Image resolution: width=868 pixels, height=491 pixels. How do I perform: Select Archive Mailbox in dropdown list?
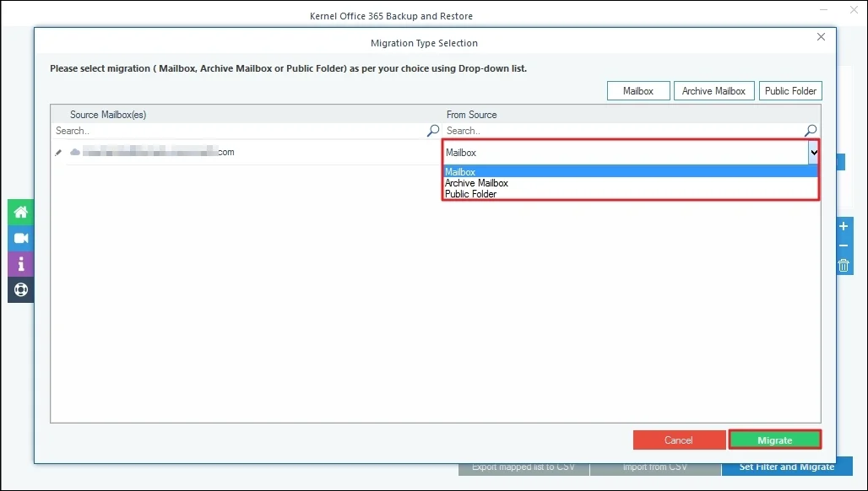point(631,183)
